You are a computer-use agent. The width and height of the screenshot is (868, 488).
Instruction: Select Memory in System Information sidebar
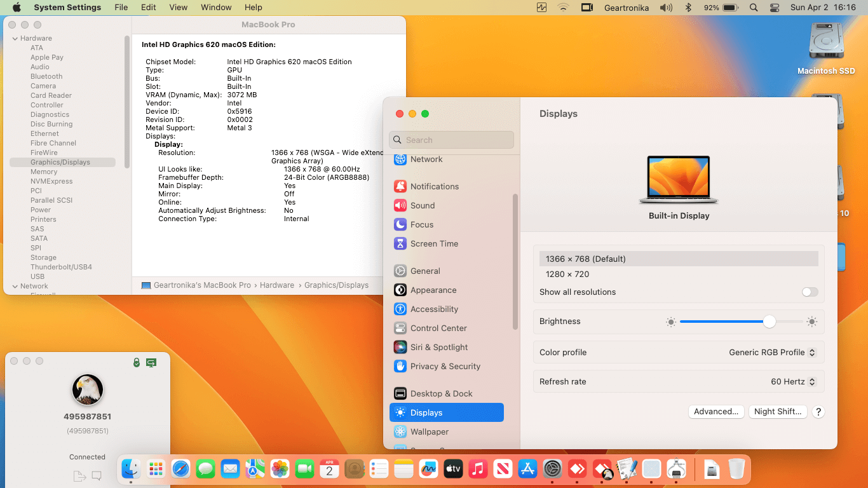(44, 172)
